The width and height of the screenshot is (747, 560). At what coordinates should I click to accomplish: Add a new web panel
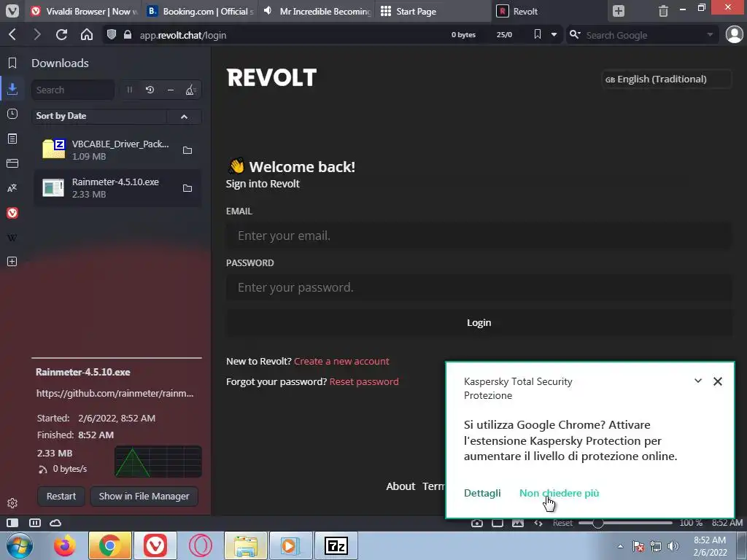pos(12,262)
